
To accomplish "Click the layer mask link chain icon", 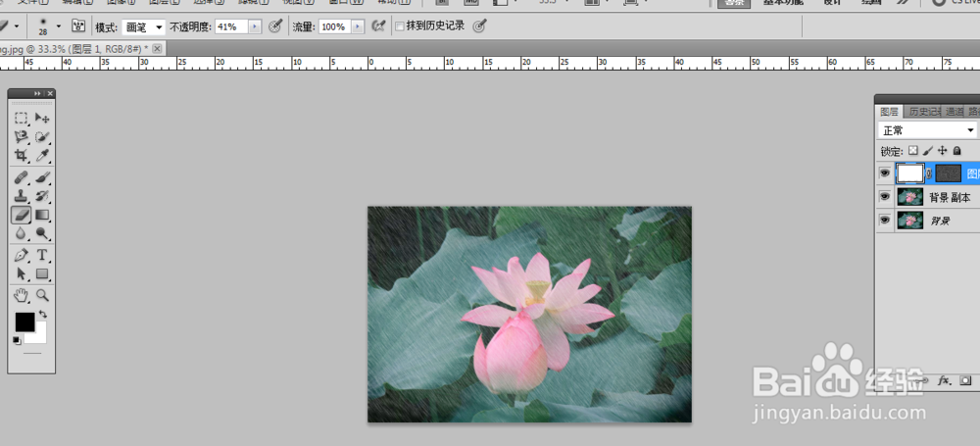I will 929,173.
